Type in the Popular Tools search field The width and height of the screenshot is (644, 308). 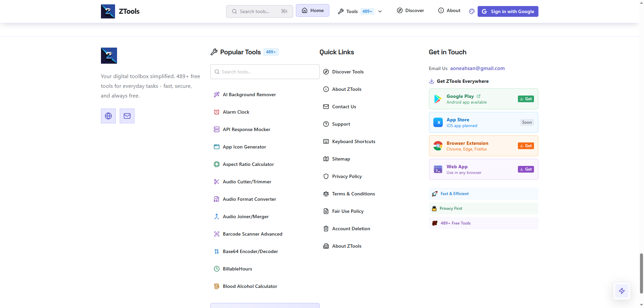click(265, 72)
